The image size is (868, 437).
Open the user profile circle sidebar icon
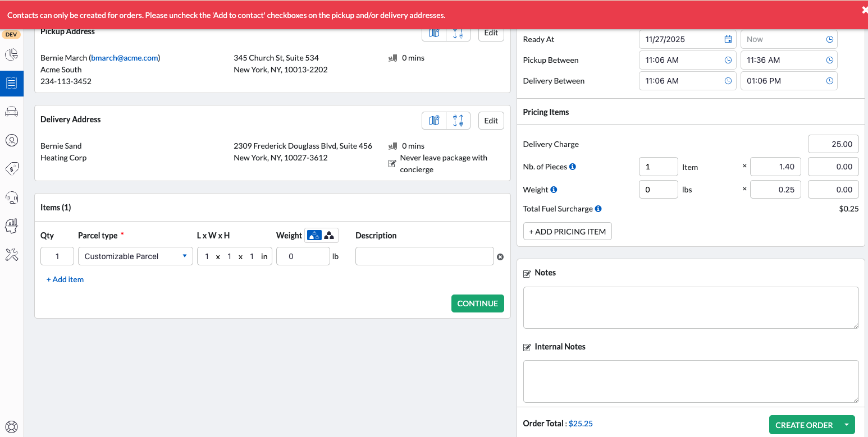[x=11, y=140]
